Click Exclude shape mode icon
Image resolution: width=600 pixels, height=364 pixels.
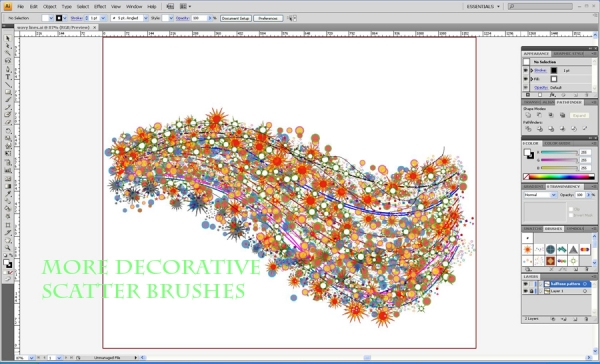(562, 115)
